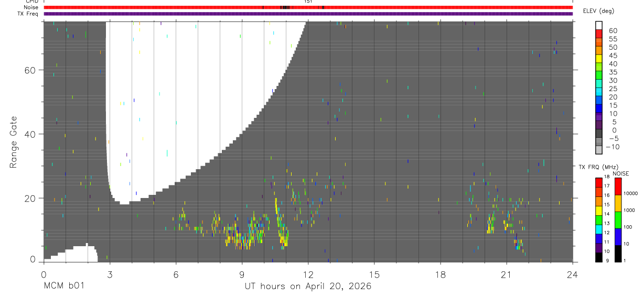This screenshot has width=644, height=297.
Task: Select the "MCM b01" radar beam label
Action: click(x=63, y=285)
